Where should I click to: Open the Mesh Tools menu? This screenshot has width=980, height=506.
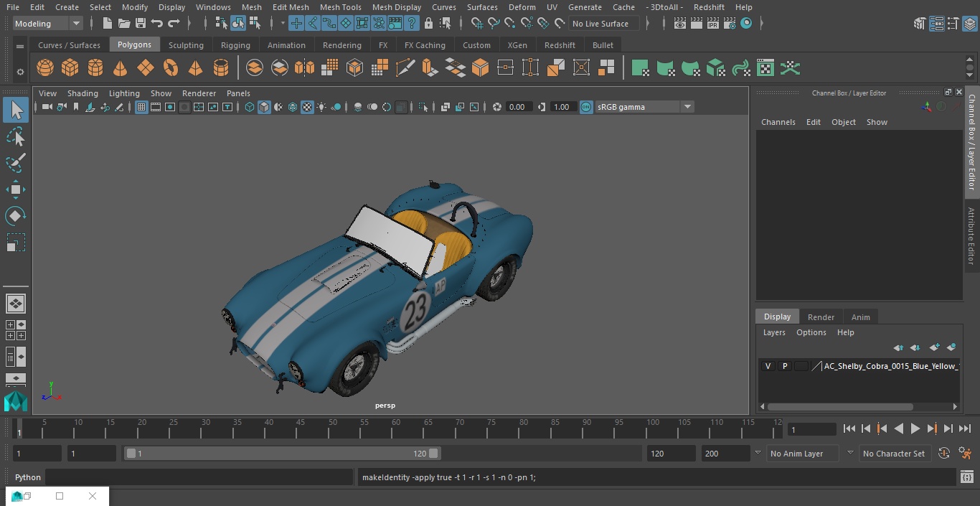coord(340,7)
